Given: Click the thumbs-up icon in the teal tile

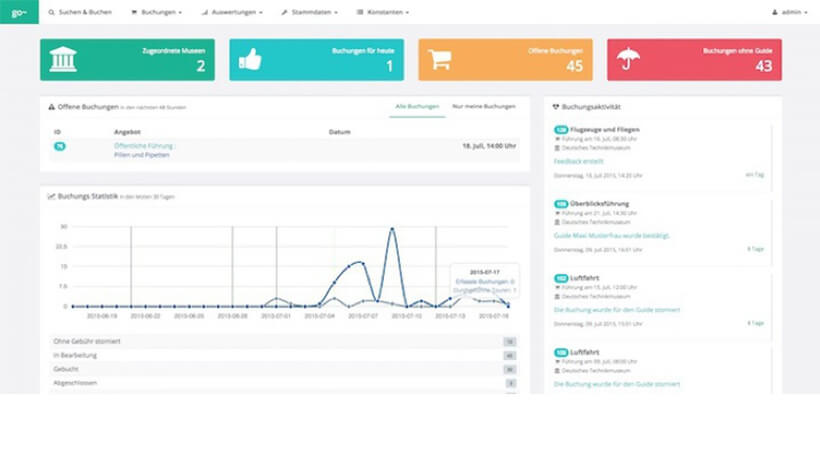Looking at the screenshot, I should point(250,60).
